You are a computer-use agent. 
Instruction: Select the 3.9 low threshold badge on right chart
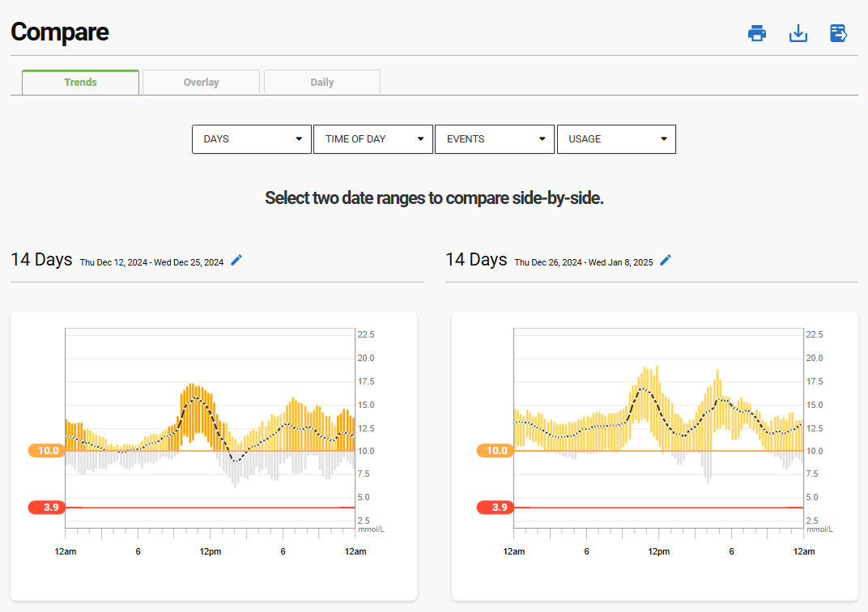click(x=495, y=507)
